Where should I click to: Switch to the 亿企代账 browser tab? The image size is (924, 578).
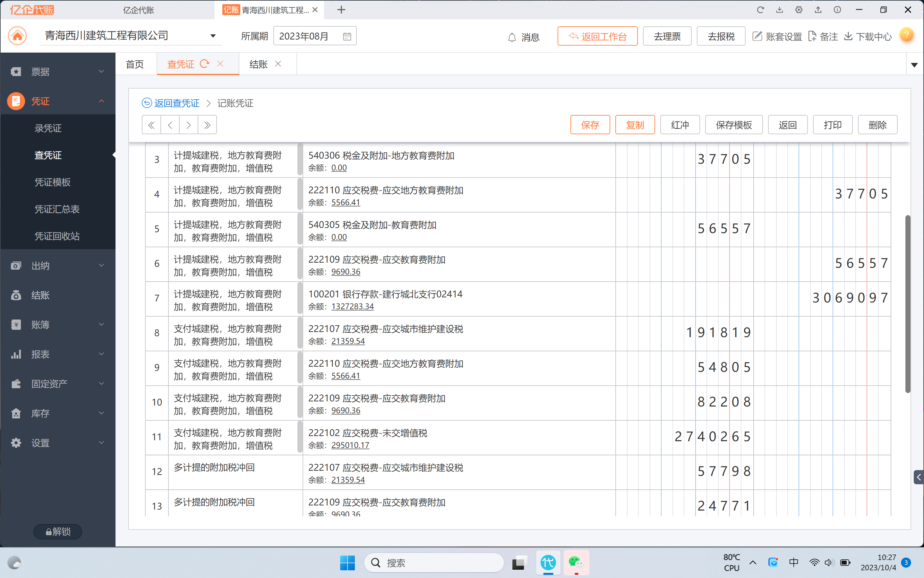tap(138, 10)
